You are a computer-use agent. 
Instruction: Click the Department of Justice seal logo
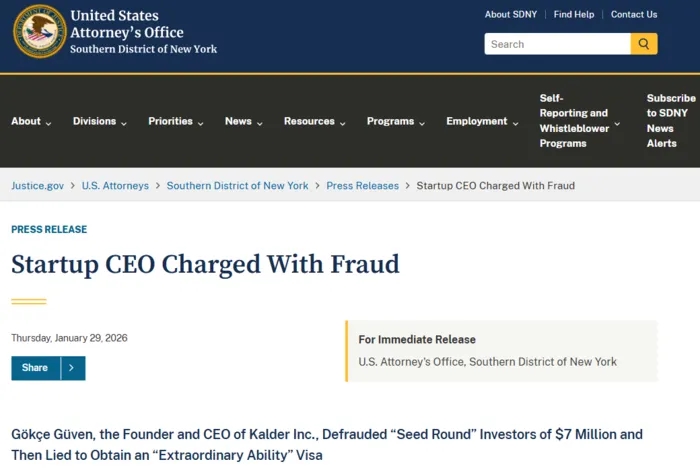coord(39,31)
